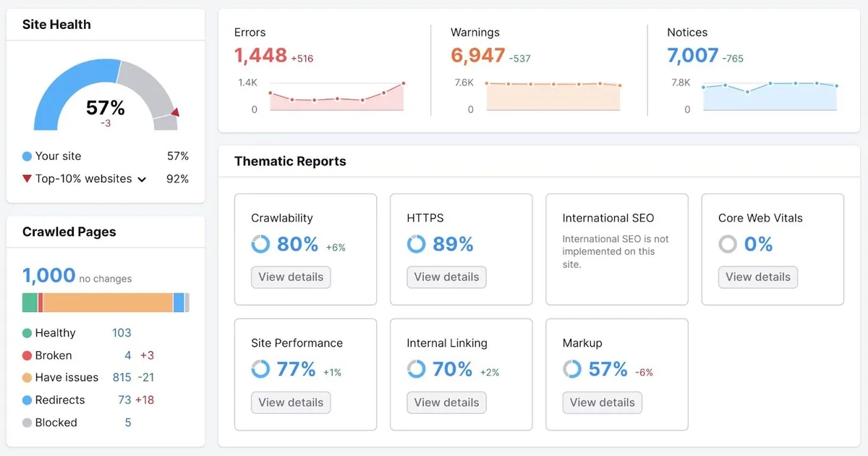Click the International SEO not implemented message
Image resolution: width=868 pixels, height=456 pixels.
click(616, 252)
